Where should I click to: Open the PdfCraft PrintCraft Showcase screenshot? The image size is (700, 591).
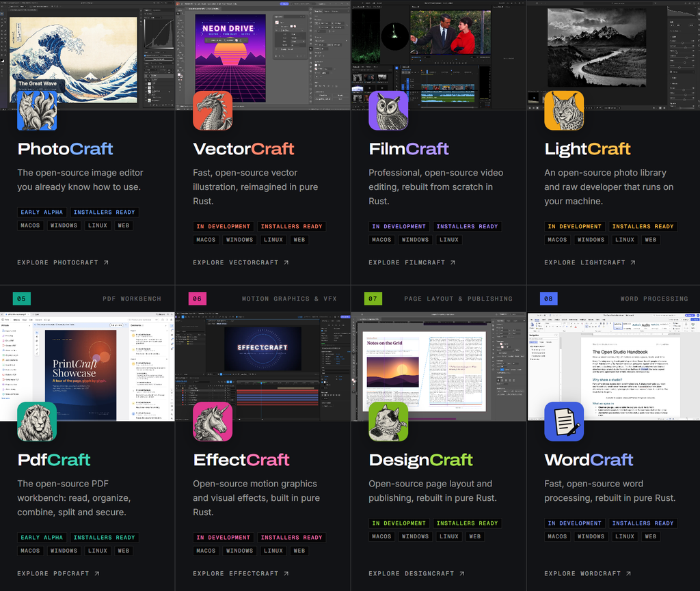tap(87, 367)
